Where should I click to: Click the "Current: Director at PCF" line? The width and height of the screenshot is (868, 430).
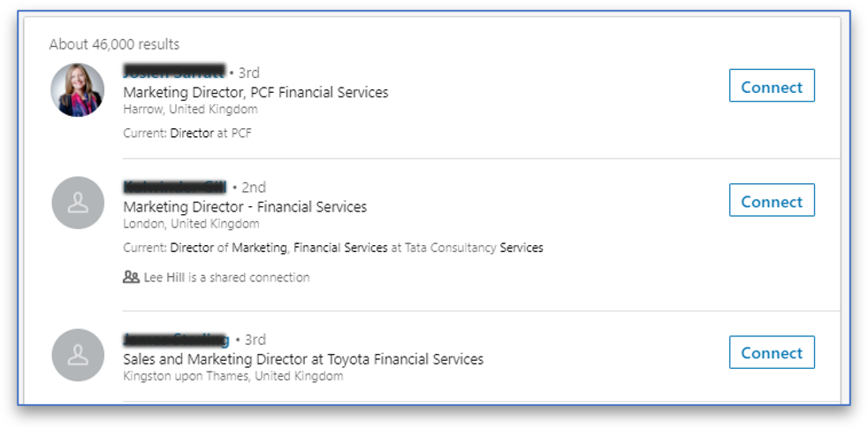pos(187,133)
